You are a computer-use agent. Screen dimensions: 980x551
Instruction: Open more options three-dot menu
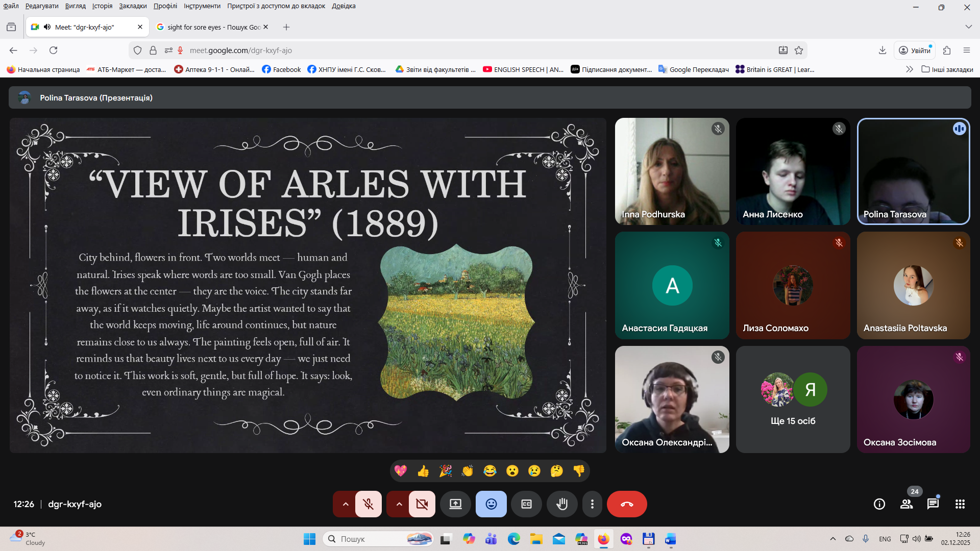click(x=592, y=504)
